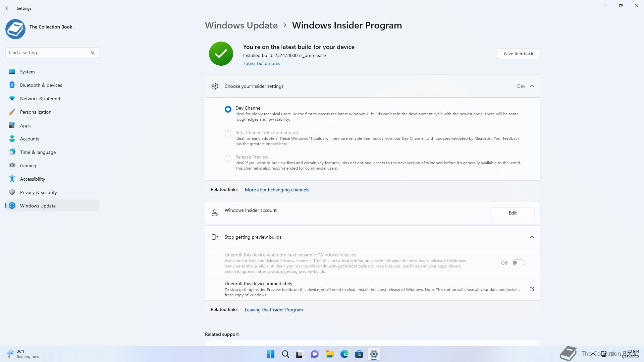Click the installed build 25247.1000 text

(284, 55)
